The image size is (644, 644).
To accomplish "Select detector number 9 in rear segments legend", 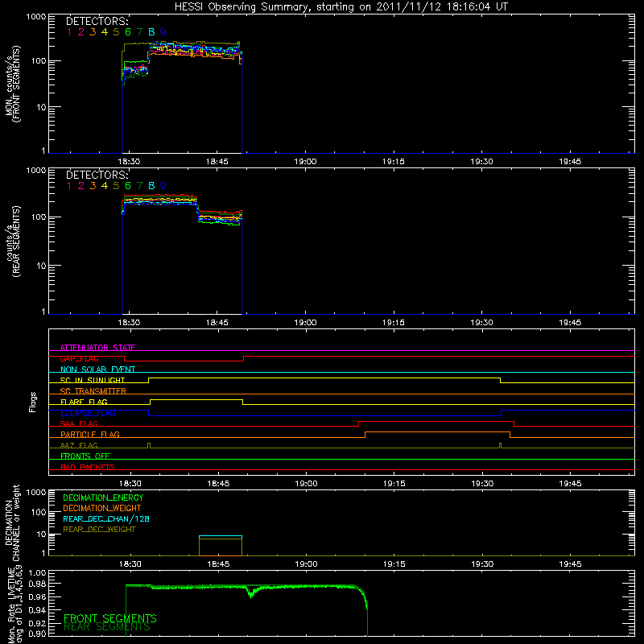I will pyautogui.click(x=163, y=186).
